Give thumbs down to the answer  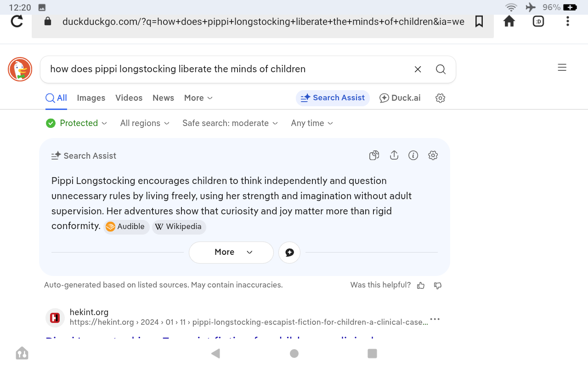click(438, 286)
